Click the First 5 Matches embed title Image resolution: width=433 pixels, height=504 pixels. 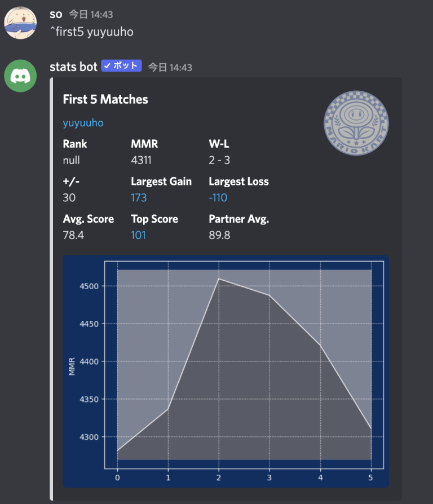(105, 100)
